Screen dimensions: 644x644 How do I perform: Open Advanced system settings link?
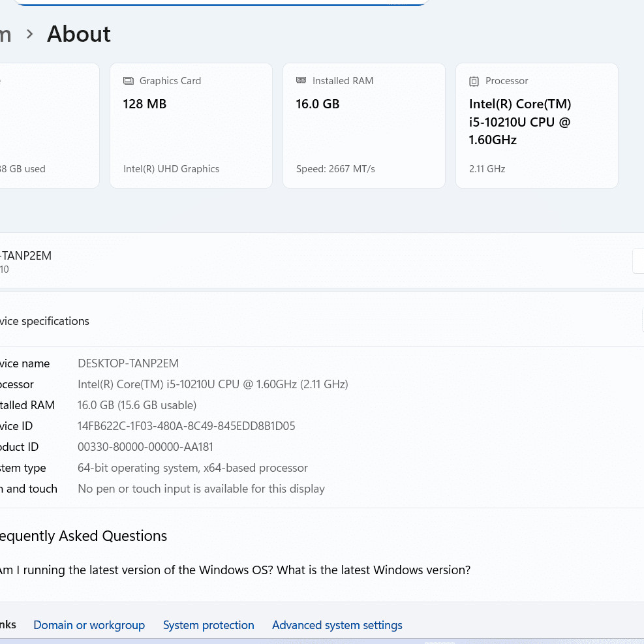337,625
